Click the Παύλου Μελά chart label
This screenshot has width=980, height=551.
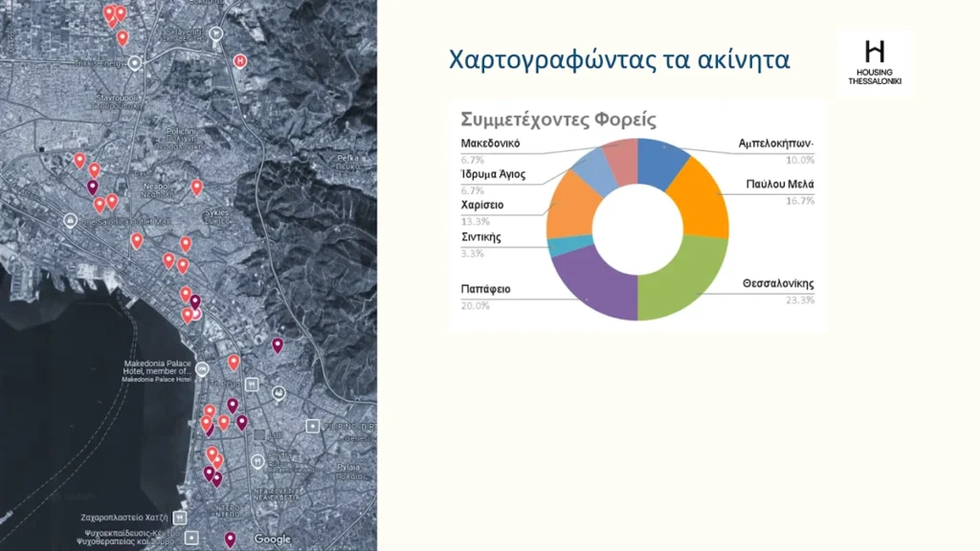coord(780,185)
